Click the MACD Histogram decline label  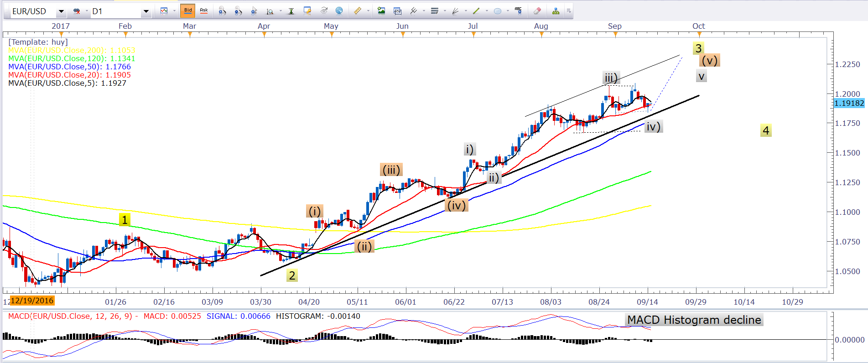[694, 320]
